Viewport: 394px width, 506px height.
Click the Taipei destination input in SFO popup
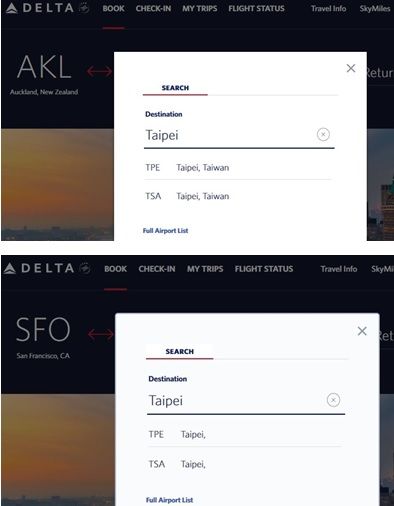235,400
